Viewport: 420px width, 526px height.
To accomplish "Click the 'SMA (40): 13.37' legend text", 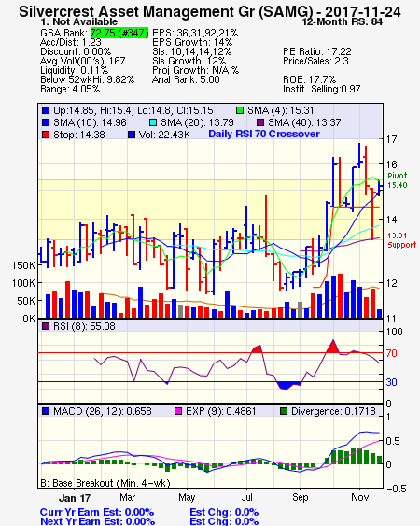I will click(x=304, y=122).
